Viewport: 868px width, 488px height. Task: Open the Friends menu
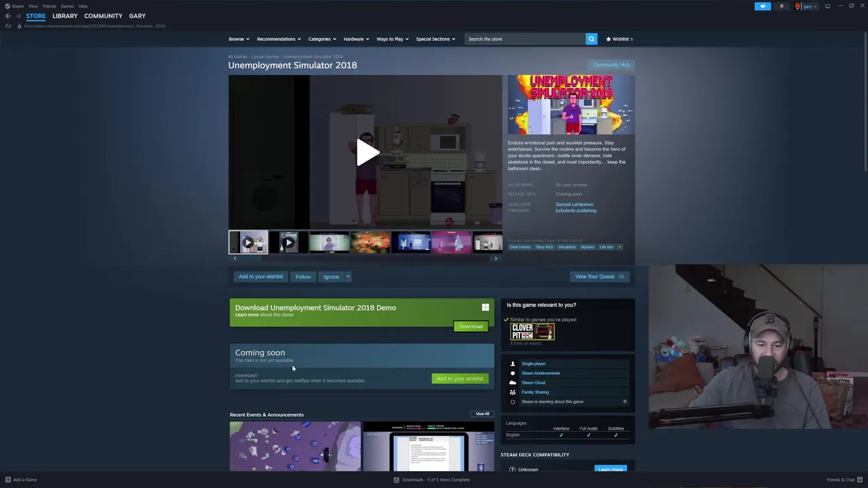49,6
